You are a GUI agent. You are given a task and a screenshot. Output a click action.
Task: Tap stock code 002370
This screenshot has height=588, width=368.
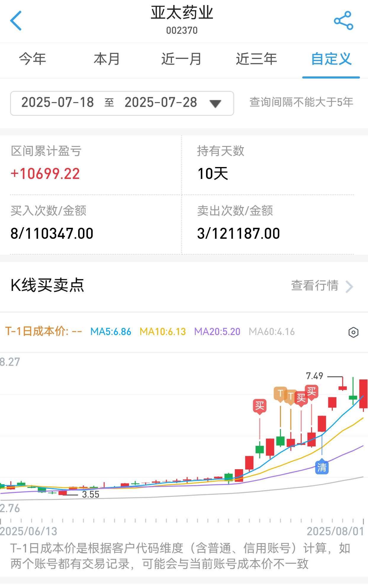click(182, 31)
